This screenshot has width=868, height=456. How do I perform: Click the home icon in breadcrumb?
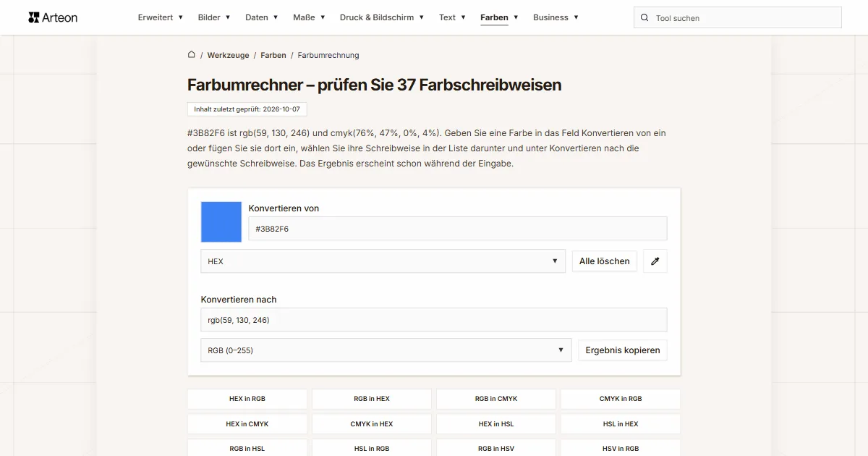coord(192,54)
